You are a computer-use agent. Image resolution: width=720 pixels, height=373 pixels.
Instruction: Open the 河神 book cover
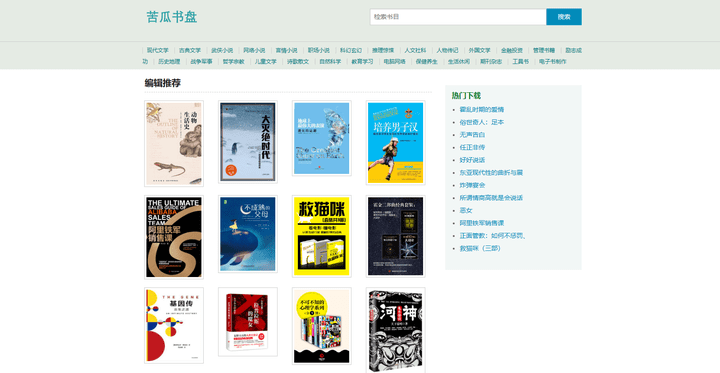(x=396, y=330)
